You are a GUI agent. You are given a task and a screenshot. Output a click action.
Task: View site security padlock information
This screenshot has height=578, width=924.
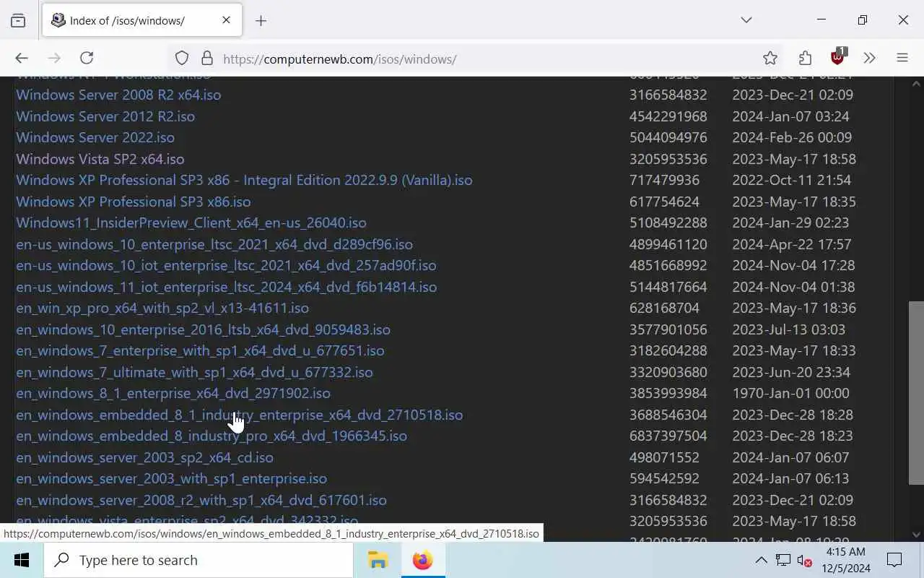[207, 59]
